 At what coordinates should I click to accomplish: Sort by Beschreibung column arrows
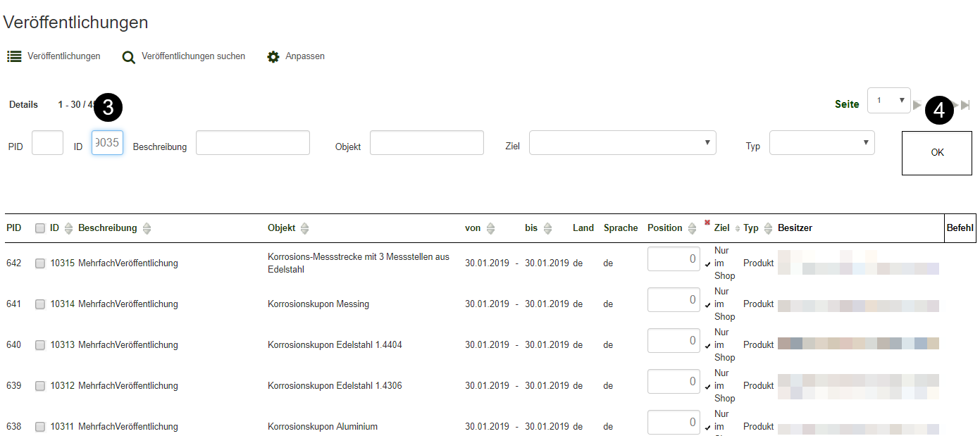click(147, 228)
